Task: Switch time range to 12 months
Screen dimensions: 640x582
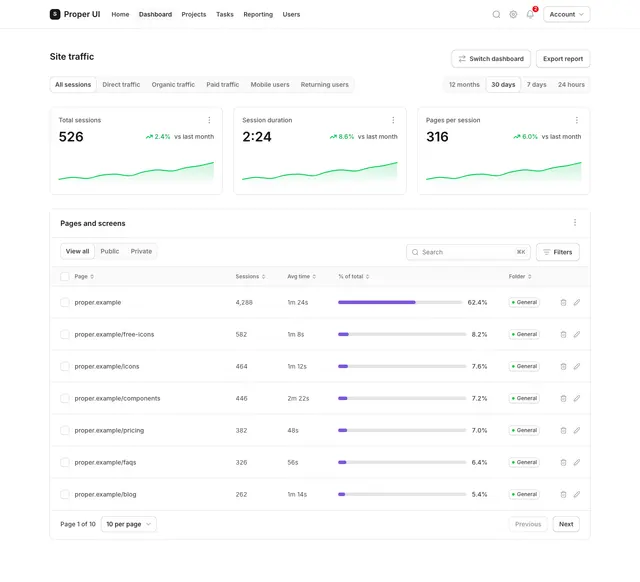Action: [x=464, y=84]
